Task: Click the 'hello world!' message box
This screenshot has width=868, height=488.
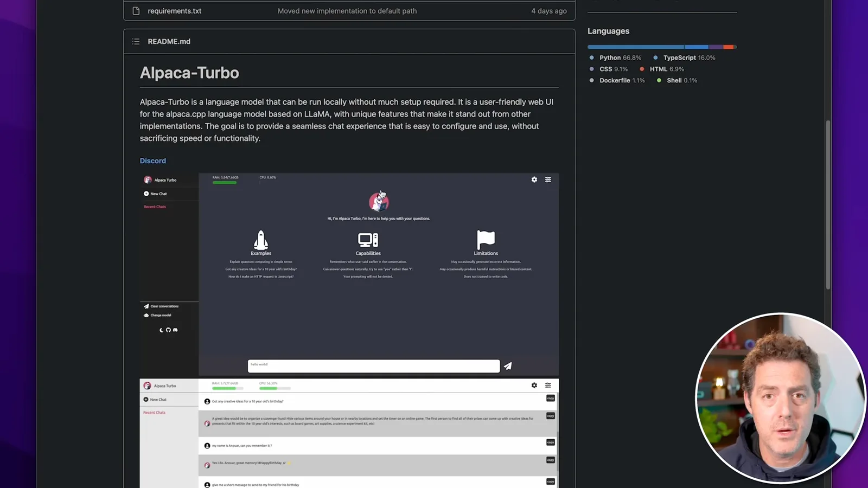Action: coord(374,366)
